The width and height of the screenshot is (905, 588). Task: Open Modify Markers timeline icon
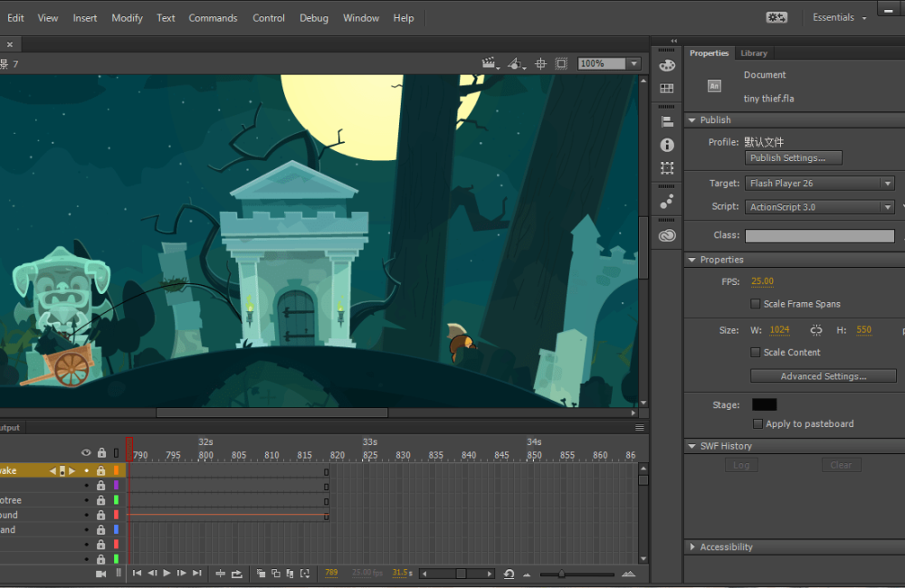(x=305, y=573)
